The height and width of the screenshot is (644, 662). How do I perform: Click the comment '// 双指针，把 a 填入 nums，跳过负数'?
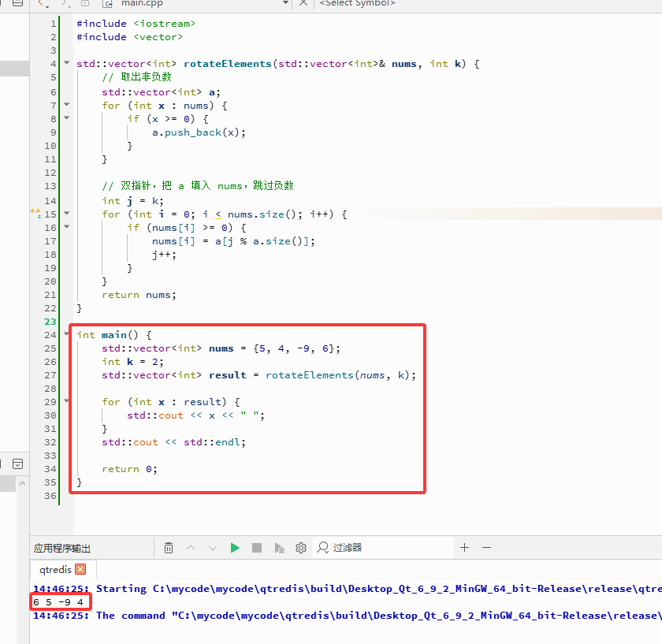click(198, 186)
